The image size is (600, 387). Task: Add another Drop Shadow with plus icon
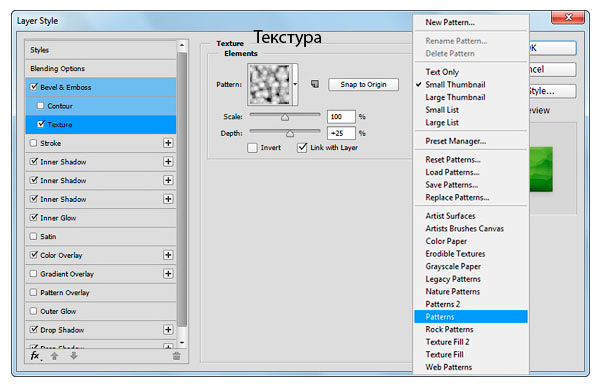[168, 330]
